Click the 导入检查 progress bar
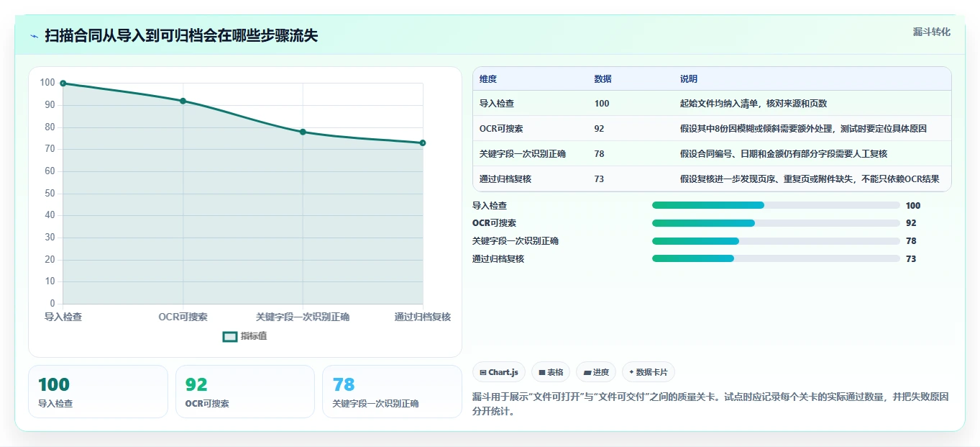980x447 pixels. 776,205
